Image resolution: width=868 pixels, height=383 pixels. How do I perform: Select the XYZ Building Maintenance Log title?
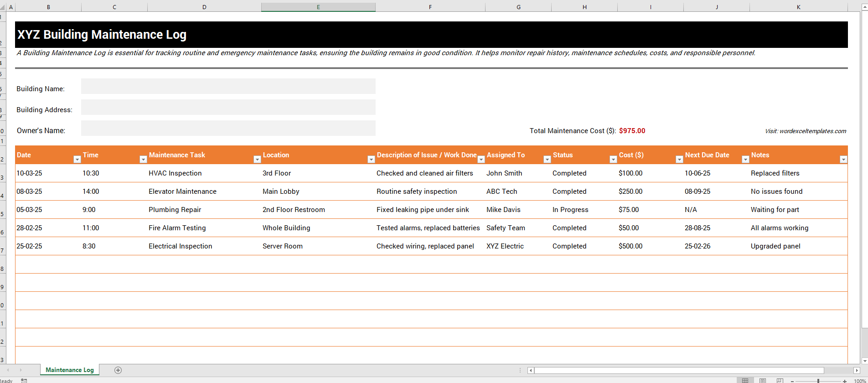[x=102, y=35]
